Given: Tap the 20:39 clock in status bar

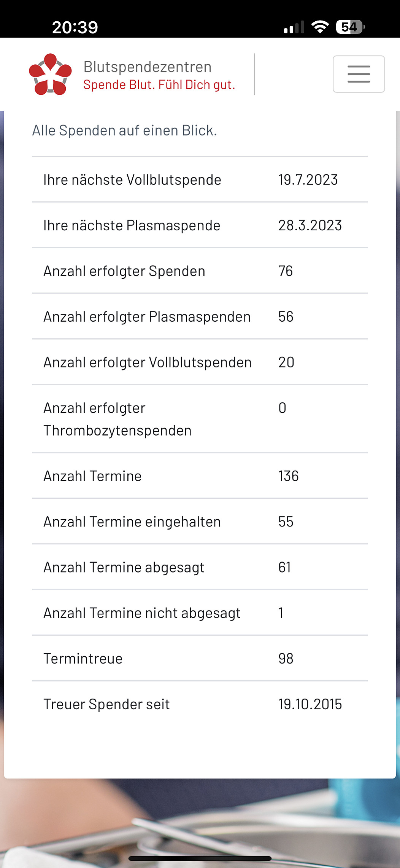Looking at the screenshot, I should tap(75, 27).
